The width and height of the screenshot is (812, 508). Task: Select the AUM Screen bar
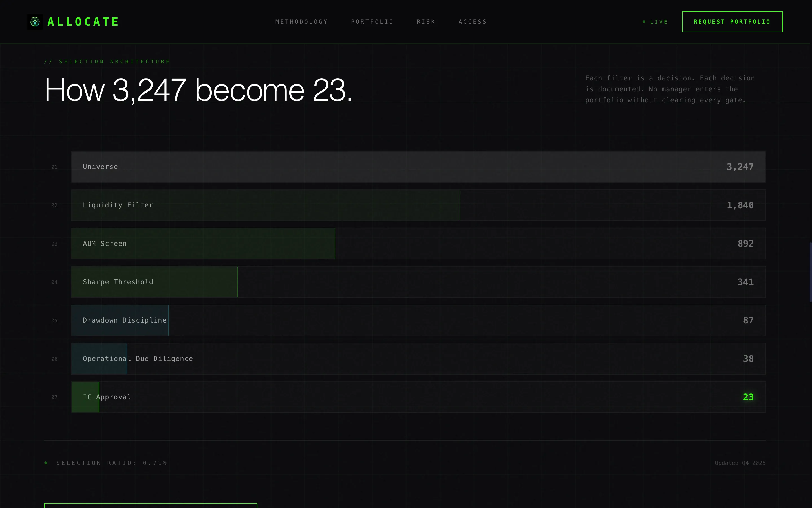click(x=418, y=244)
